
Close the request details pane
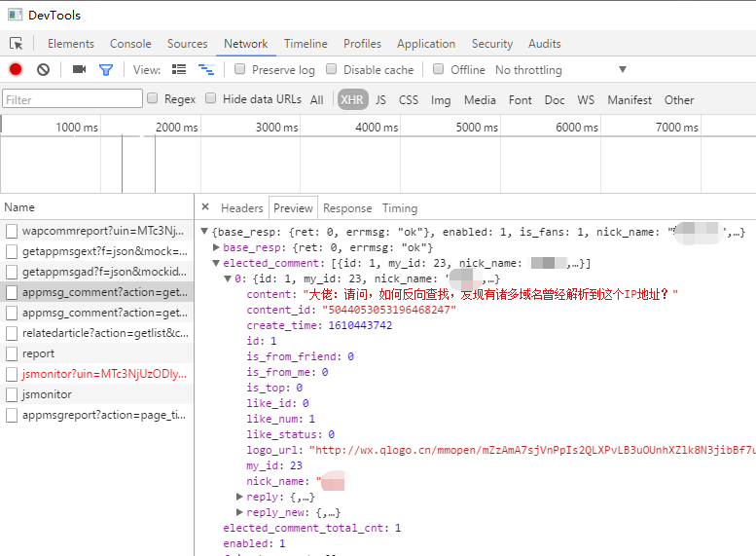click(205, 207)
